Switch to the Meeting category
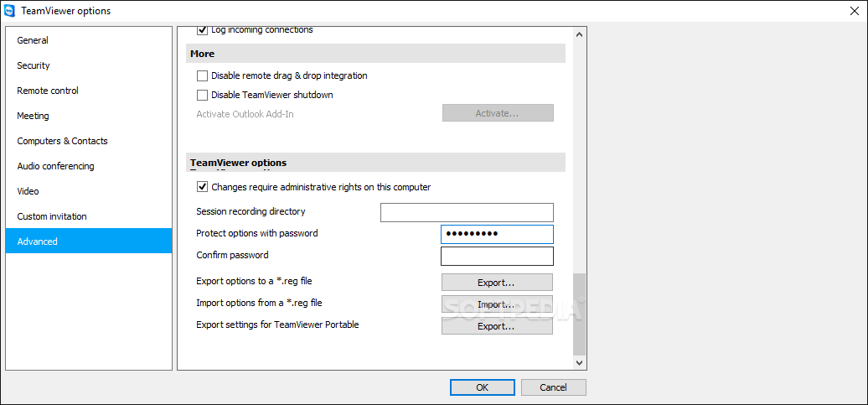The image size is (868, 405). coord(89,116)
